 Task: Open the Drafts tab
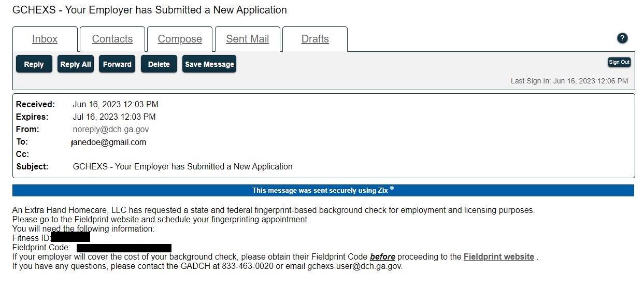tap(315, 39)
